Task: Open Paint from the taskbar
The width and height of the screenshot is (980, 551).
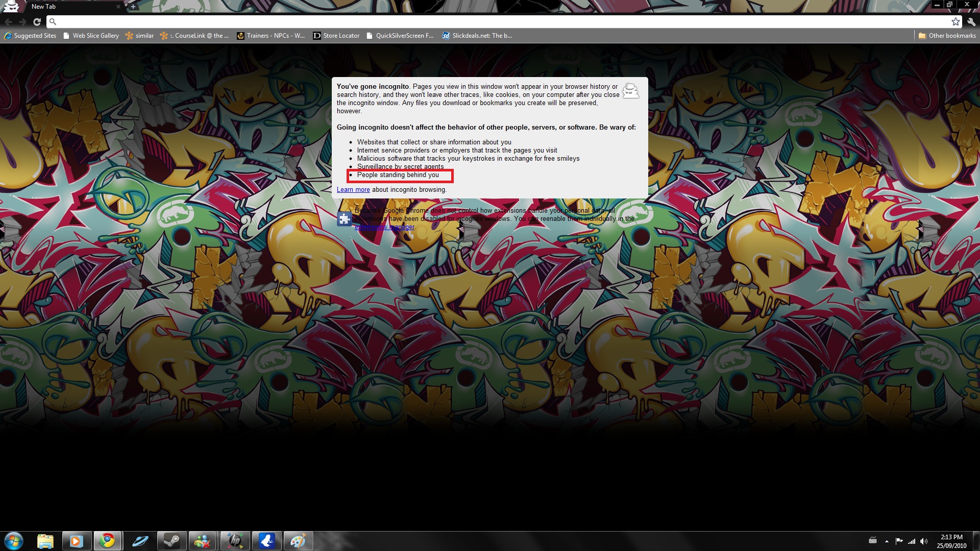Action: point(298,541)
